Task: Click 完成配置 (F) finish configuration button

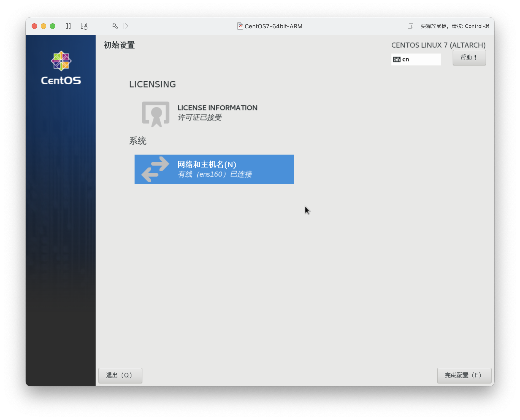Action: (x=464, y=375)
